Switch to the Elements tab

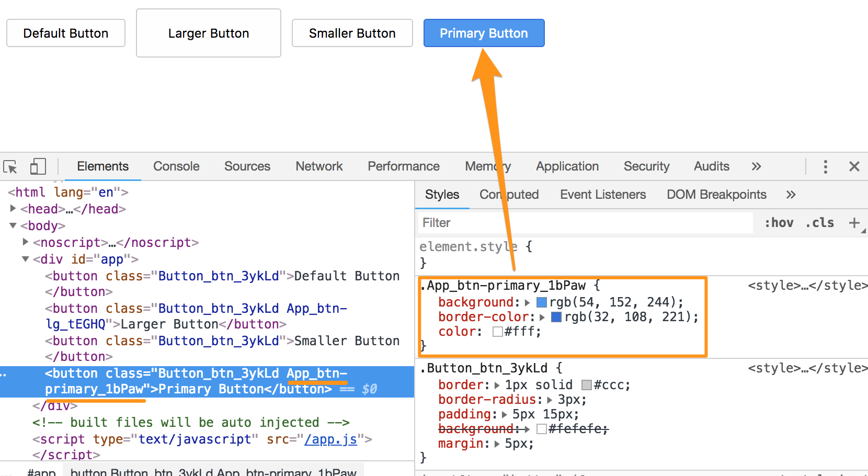[x=102, y=166]
